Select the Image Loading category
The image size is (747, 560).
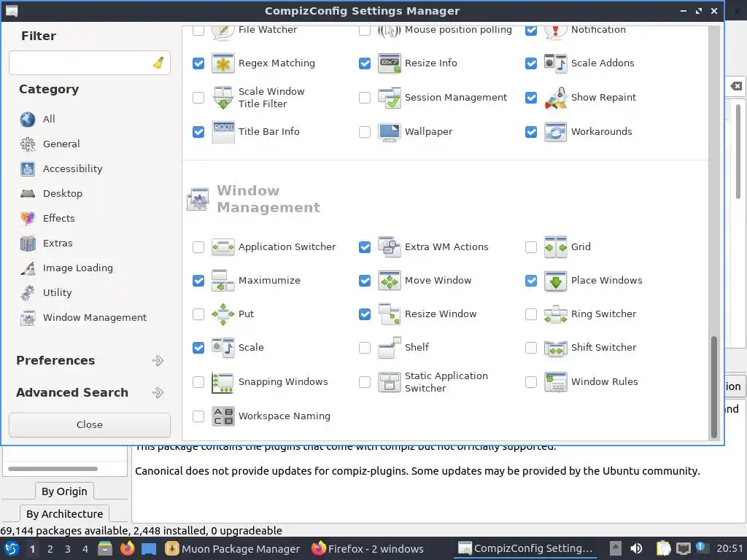click(66, 268)
